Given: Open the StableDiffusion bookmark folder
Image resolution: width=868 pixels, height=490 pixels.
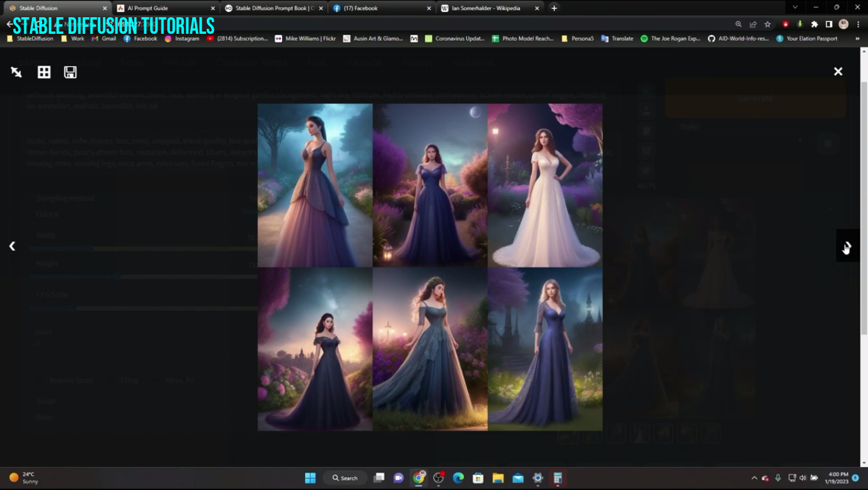Looking at the screenshot, I should [x=30, y=38].
